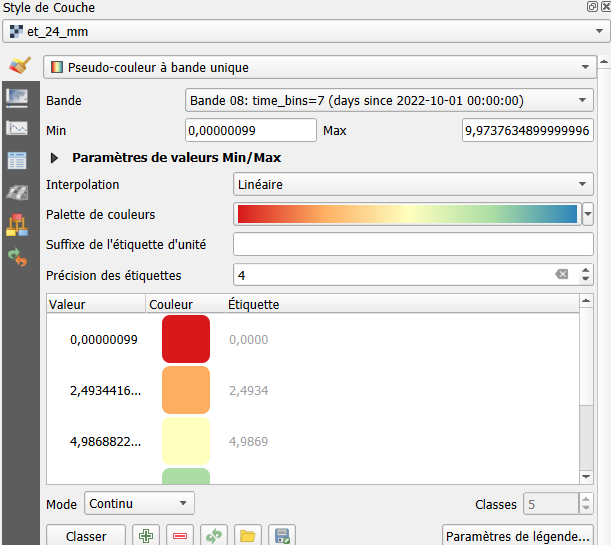Click the Classer button

tap(86, 536)
